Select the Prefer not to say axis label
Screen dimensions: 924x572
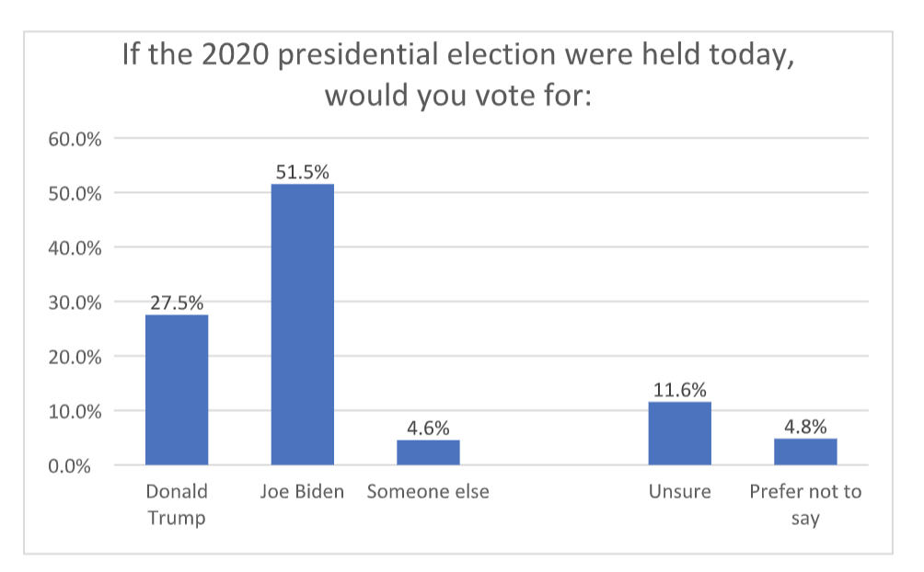(x=805, y=504)
